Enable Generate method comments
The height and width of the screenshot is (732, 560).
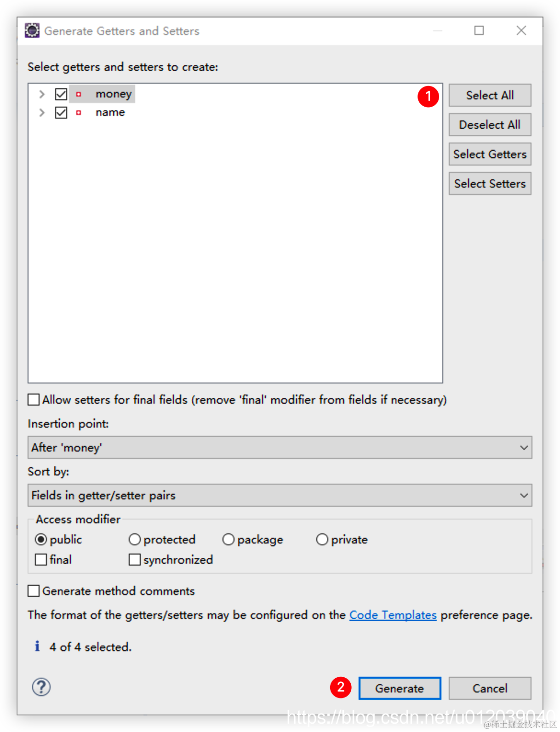(34, 591)
